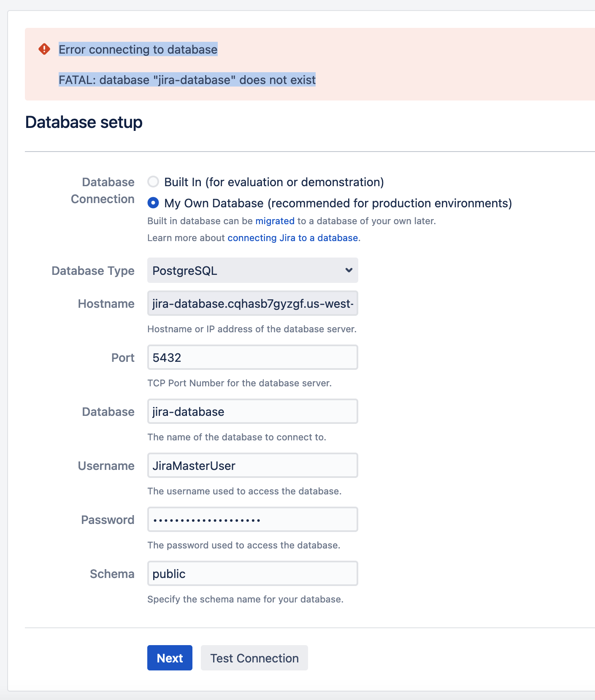This screenshot has height=700, width=595.
Task: Click the PostgreSQL dropdown chevron arrow
Action: [349, 270]
